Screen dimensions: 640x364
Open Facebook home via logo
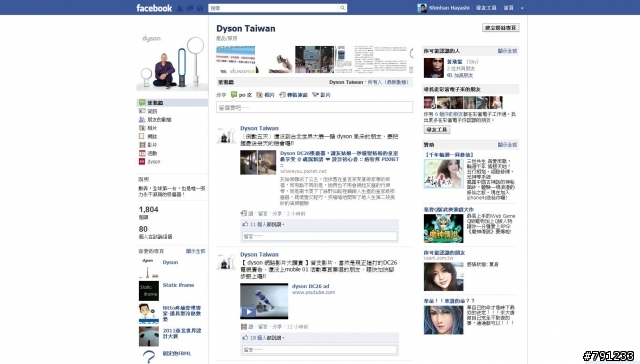[x=154, y=8]
